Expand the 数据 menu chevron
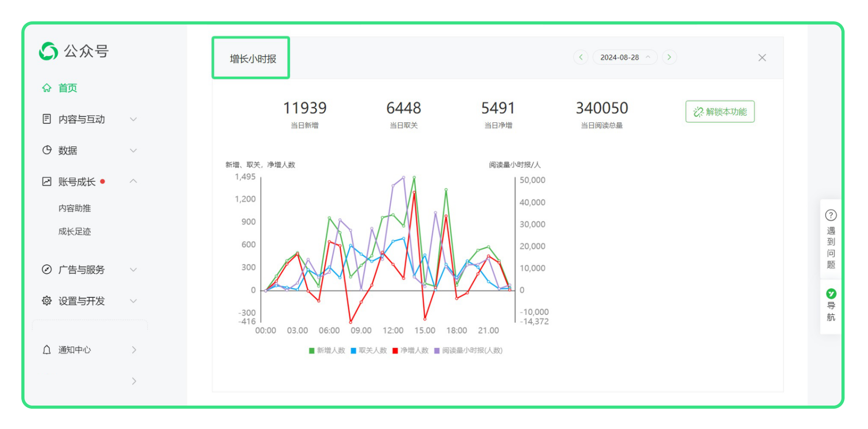868x429 pixels. coord(133,150)
